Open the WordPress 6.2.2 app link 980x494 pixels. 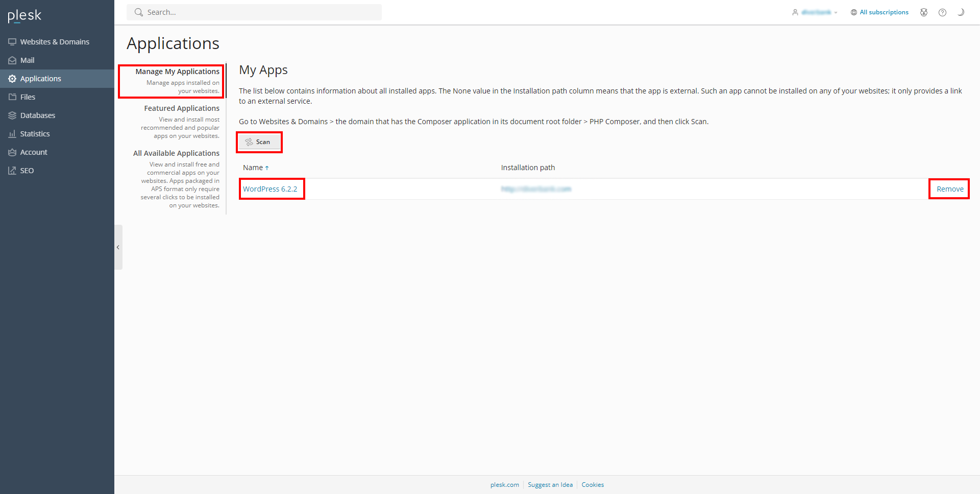(270, 189)
